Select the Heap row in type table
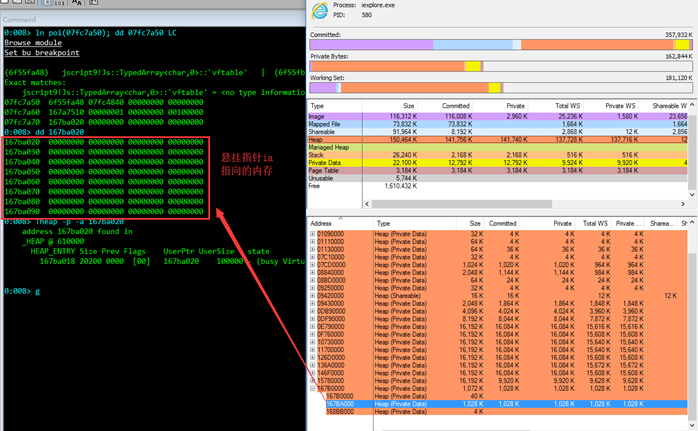 [498, 140]
